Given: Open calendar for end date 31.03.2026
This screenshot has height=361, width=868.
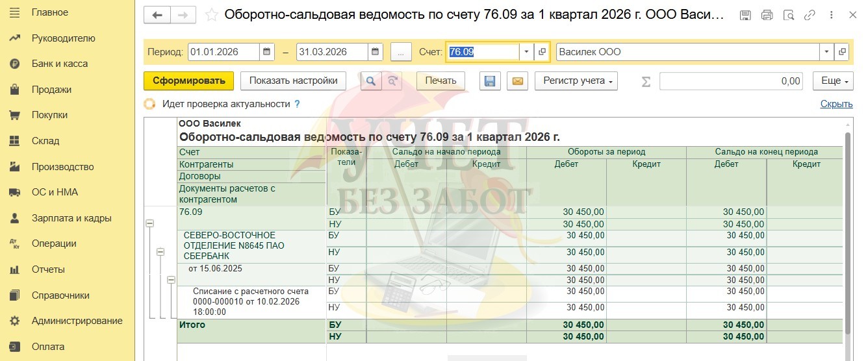Looking at the screenshot, I should 376,52.
